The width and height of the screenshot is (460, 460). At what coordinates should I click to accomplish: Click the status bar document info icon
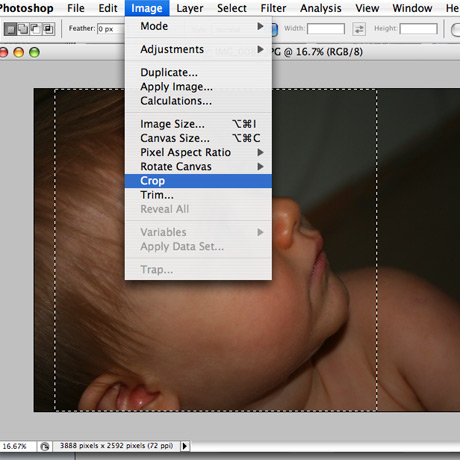tap(44, 446)
